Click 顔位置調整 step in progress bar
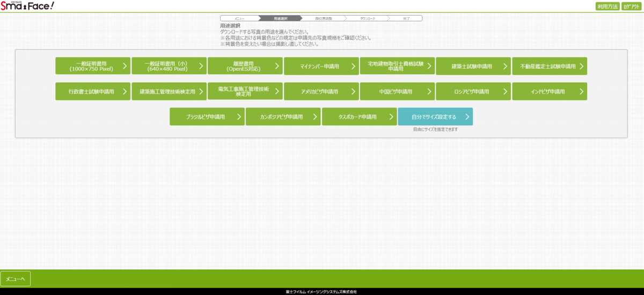 tap(324, 18)
